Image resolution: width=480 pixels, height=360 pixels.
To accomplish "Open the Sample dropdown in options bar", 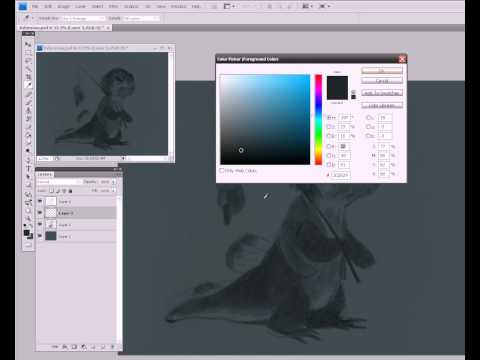I will coord(140,18).
